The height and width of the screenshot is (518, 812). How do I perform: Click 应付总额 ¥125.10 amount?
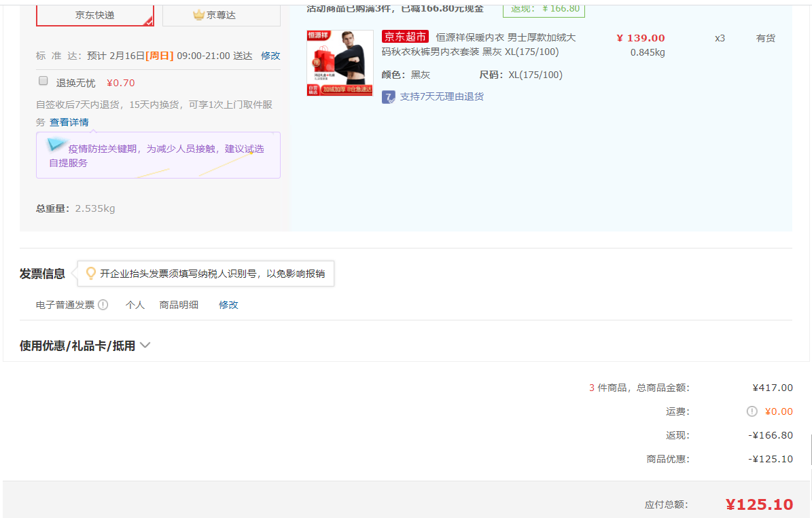(x=759, y=504)
